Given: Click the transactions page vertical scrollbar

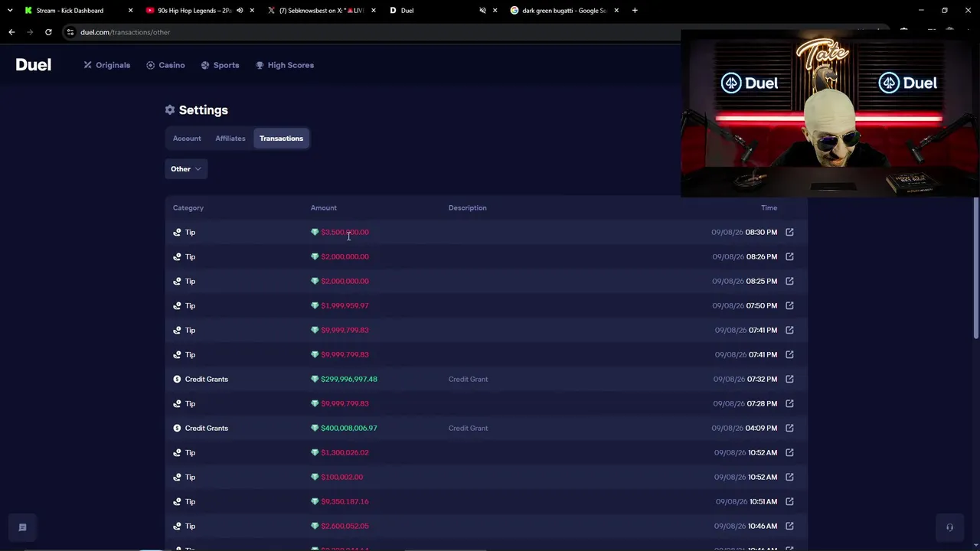Looking at the screenshot, I should pyautogui.click(x=976, y=268).
